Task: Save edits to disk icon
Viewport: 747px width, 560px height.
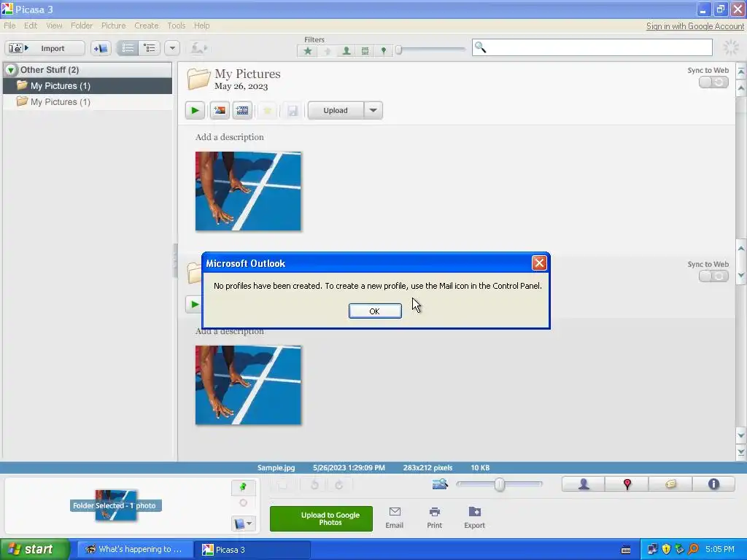Action: coord(292,111)
